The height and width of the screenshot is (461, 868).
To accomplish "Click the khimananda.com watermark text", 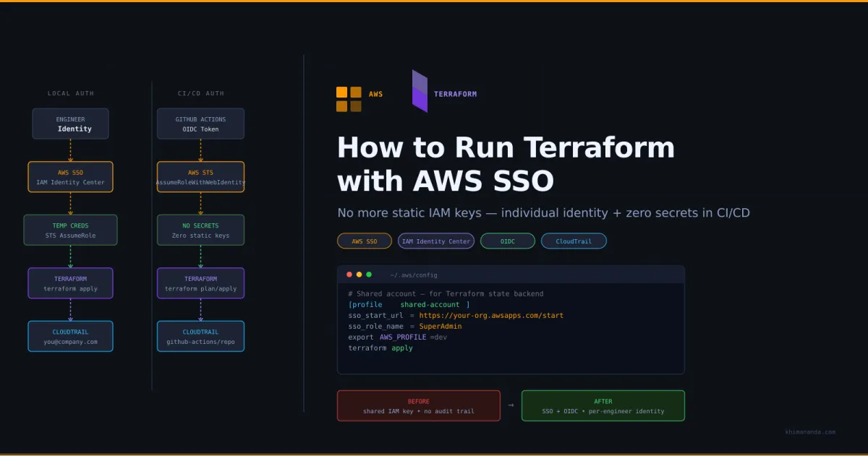I will (x=810, y=431).
